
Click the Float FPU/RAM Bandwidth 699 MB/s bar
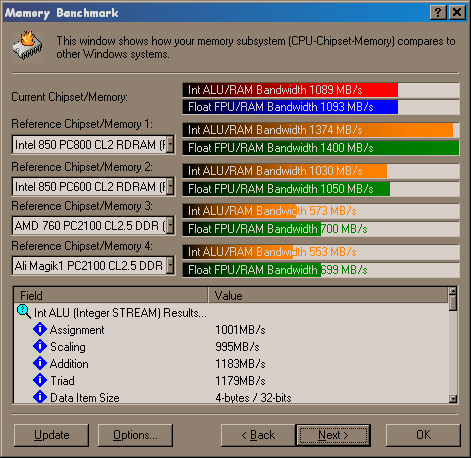(321, 270)
